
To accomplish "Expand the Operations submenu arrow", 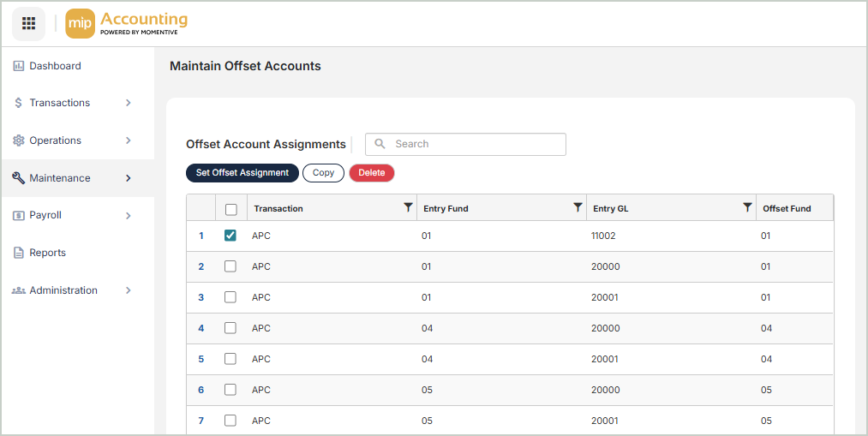I will [x=129, y=140].
